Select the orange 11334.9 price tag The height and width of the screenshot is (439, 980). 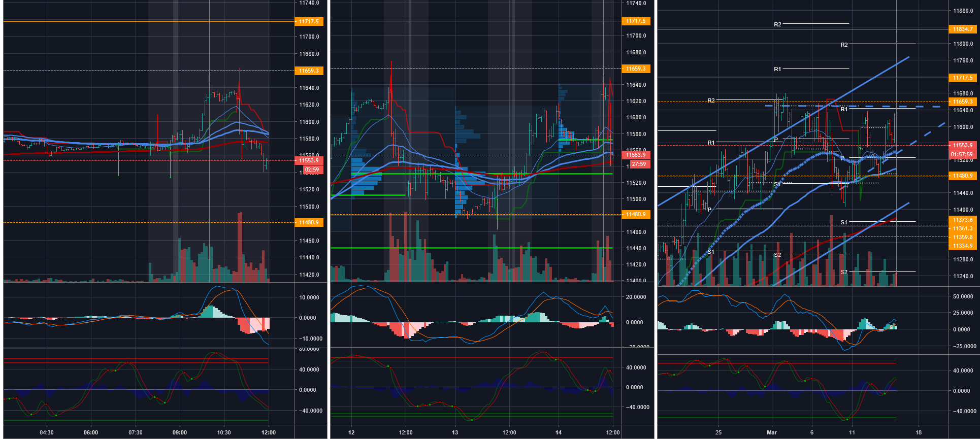click(963, 246)
